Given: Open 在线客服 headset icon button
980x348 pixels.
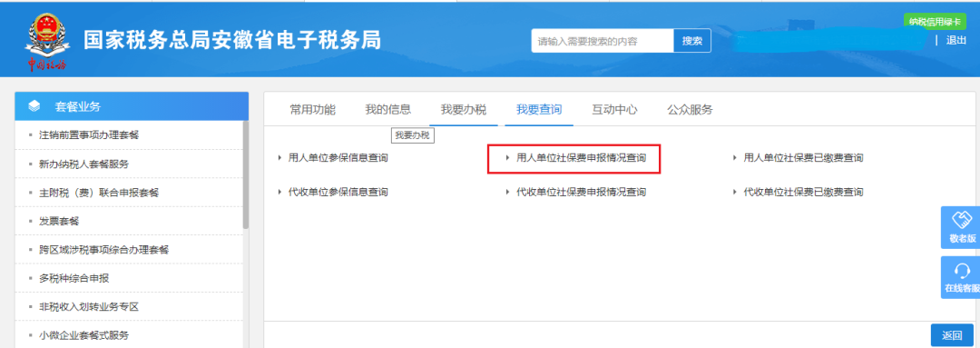Looking at the screenshot, I should point(961,277).
